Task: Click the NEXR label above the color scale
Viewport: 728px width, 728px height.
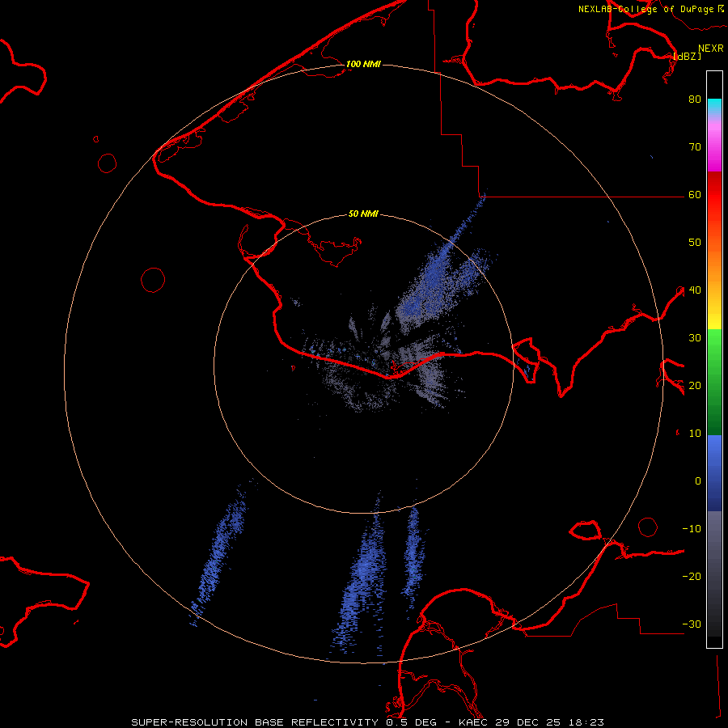Action: [710, 49]
